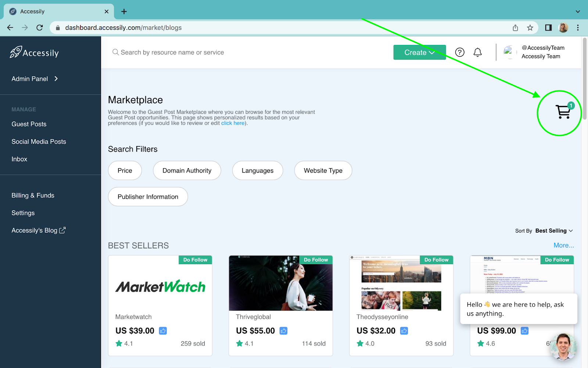Open Settings in the sidebar
The image size is (588, 368).
coord(23,213)
